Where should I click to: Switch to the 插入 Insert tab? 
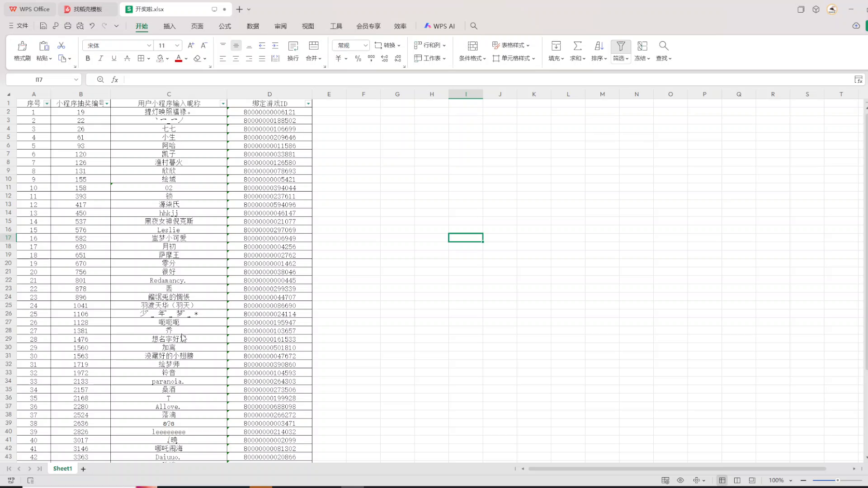pos(170,26)
